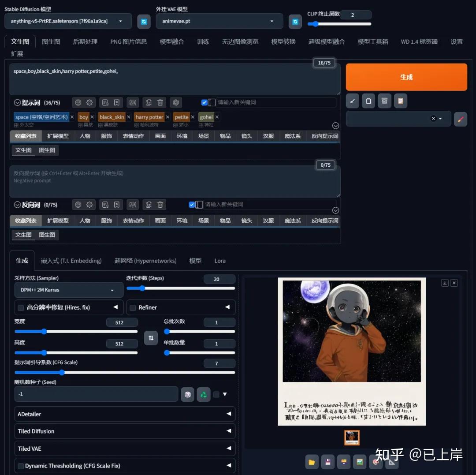Save image with the floppy disk icon

pos(328,462)
